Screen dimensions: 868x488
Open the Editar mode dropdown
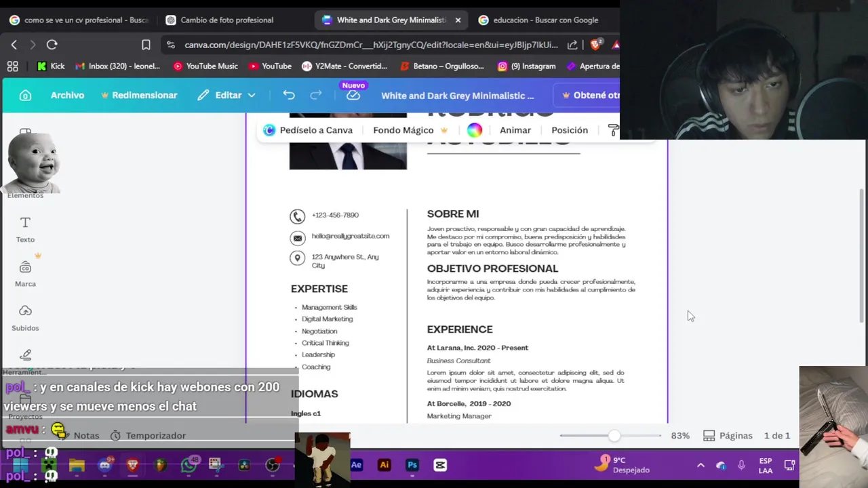click(226, 96)
